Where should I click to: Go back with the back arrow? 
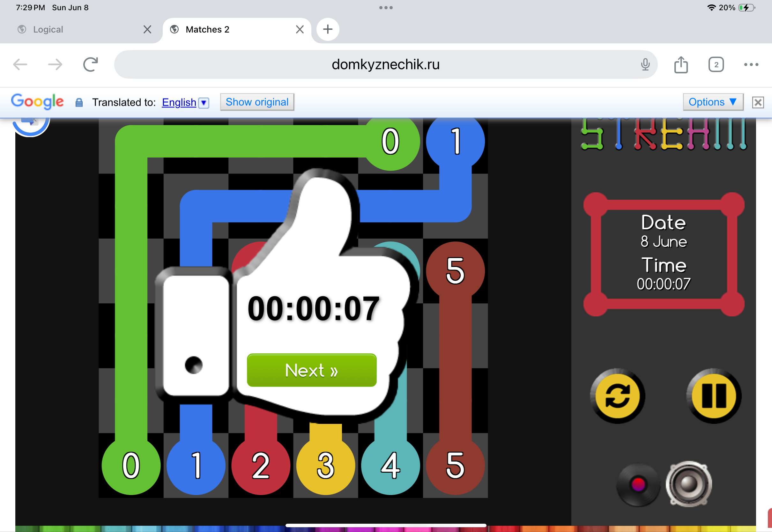(x=20, y=64)
